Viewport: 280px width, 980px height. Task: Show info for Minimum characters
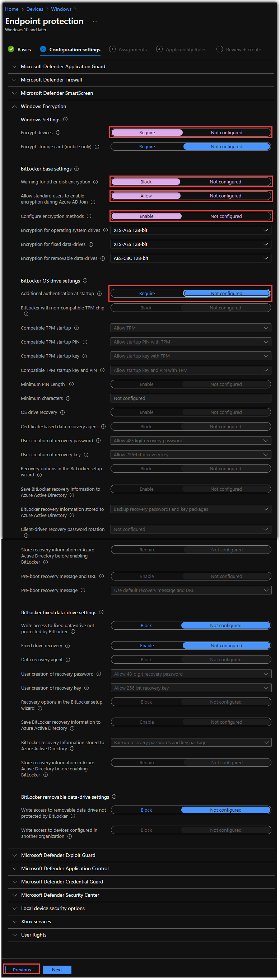coord(69,399)
